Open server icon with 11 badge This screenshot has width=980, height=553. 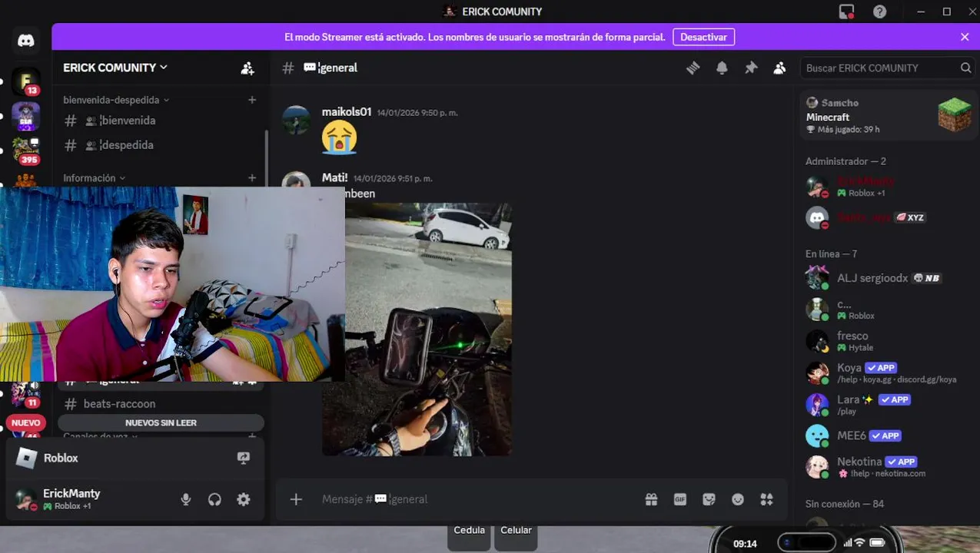pyautogui.click(x=26, y=394)
